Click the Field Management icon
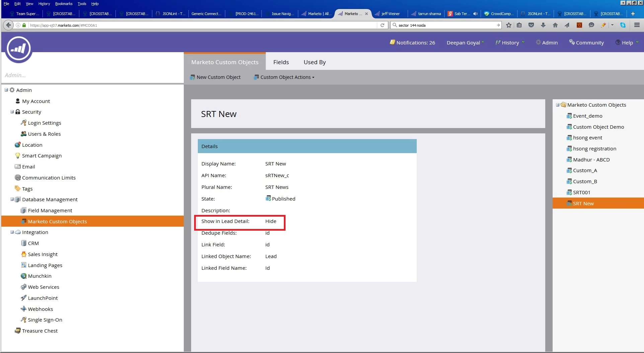 (23, 210)
